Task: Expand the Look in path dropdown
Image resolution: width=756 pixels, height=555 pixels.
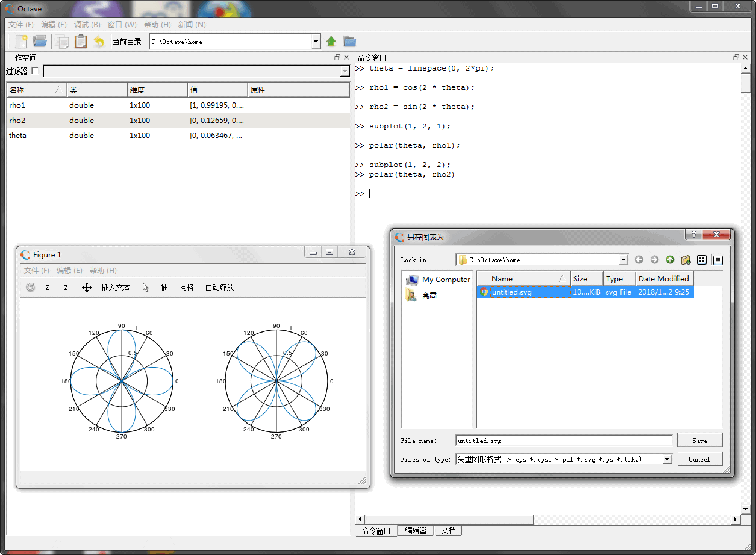Action: pyautogui.click(x=623, y=260)
